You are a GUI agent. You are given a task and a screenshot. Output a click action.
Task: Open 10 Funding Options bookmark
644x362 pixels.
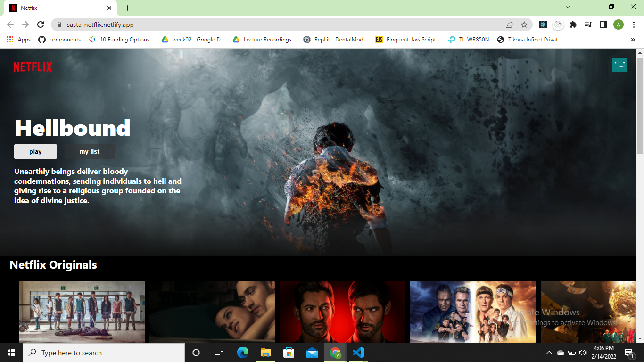click(122, 40)
